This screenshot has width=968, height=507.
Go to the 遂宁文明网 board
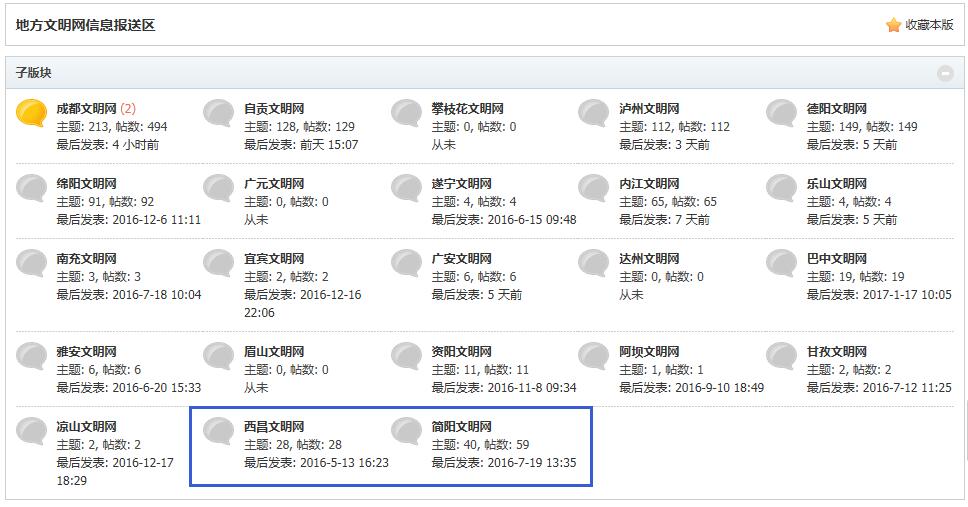pos(462,183)
